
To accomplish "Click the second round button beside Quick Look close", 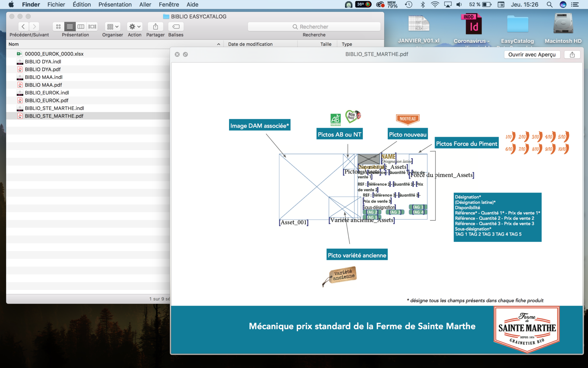I will click(185, 54).
